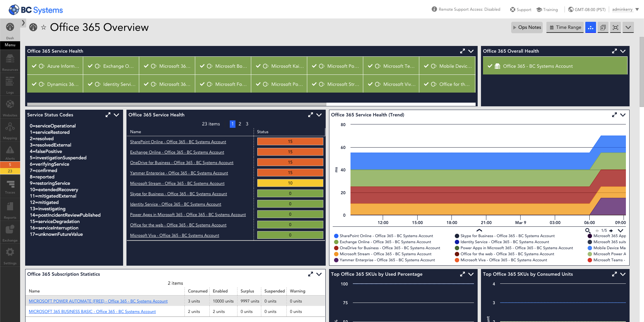Open Office 365 Service Health top widget menu
Image resolution: width=644 pixels, height=322 pixels.
(471, 51)
